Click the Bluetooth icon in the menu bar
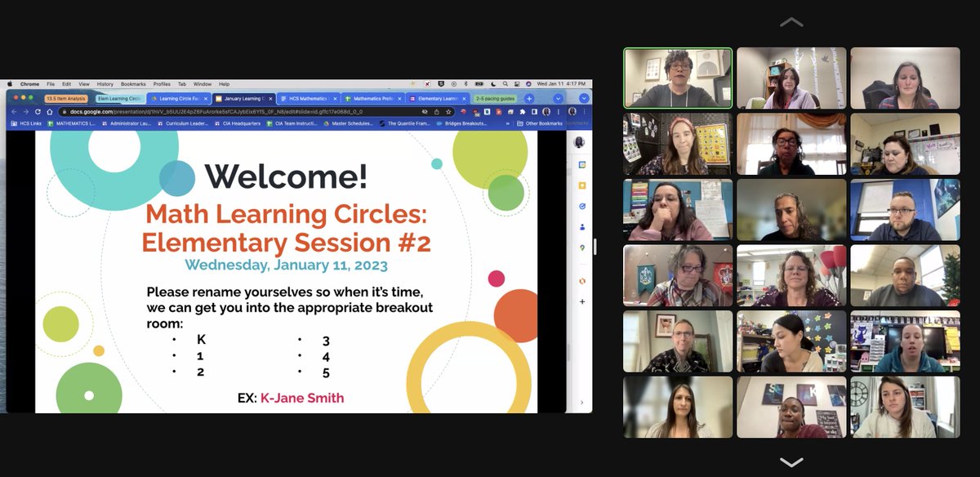Viewport: 980px width, 477px height. coord(465,84)
